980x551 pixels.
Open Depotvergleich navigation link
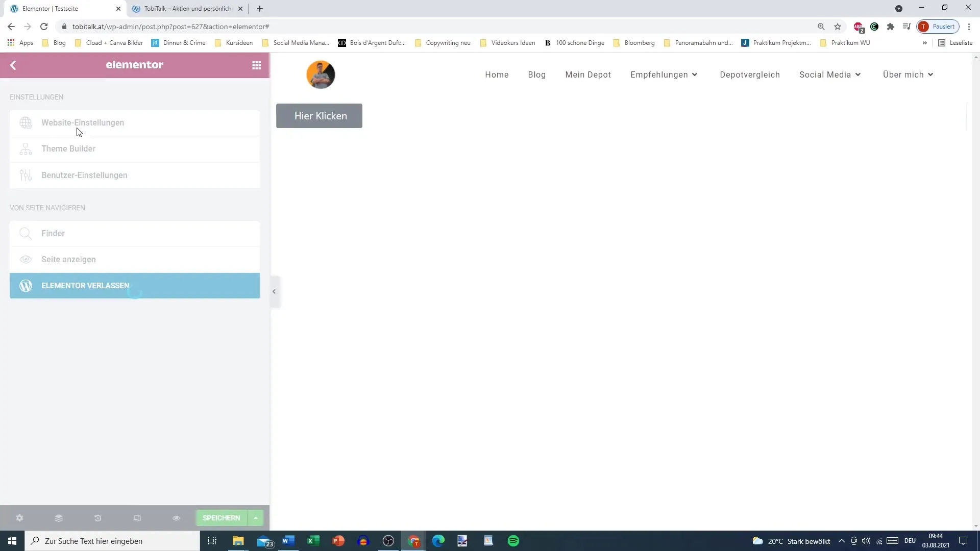(750, 74)
